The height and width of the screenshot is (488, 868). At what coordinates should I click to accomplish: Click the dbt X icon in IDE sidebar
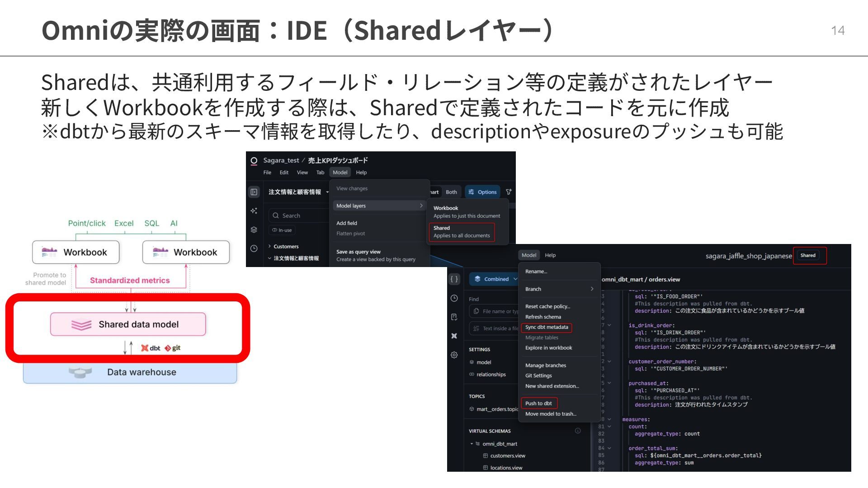[x=454, y=336]
